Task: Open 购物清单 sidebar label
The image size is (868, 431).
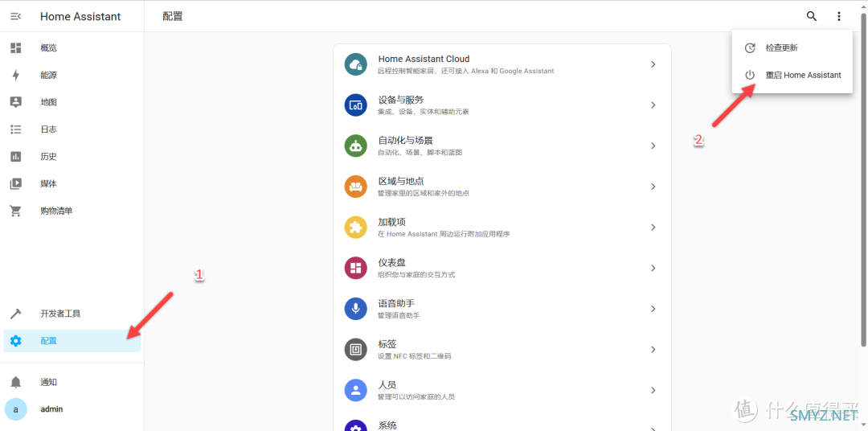Action: click(x=56, y=211)
